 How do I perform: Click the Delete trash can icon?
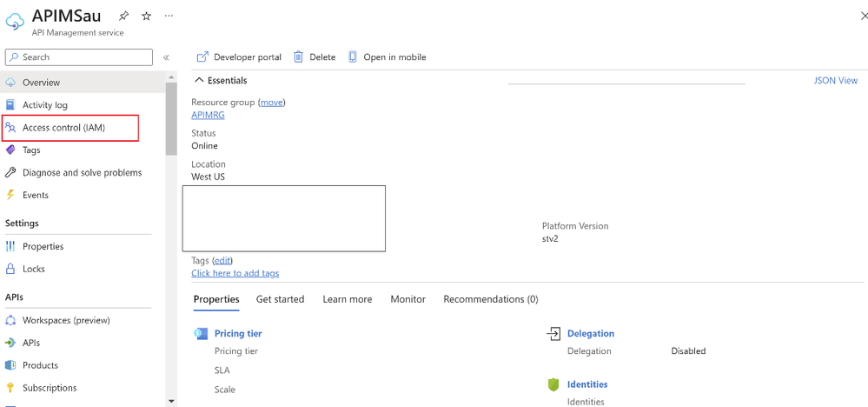298,57
